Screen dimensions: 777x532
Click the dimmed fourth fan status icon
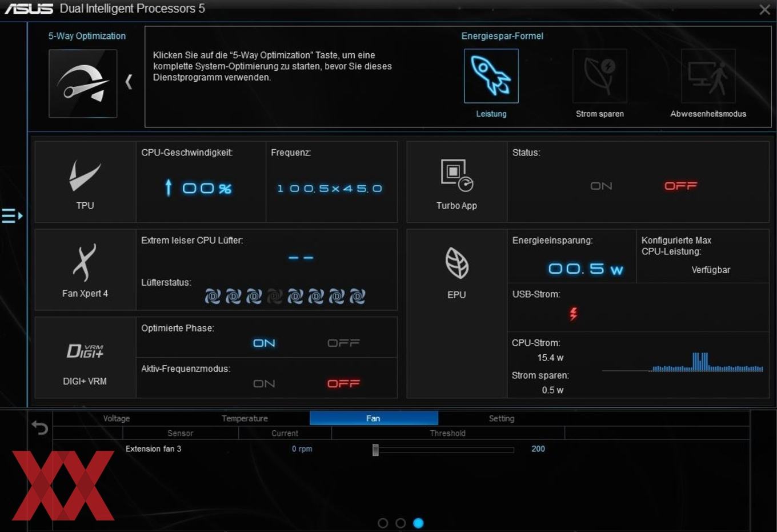pyautogui.click(x=275, y=296)
